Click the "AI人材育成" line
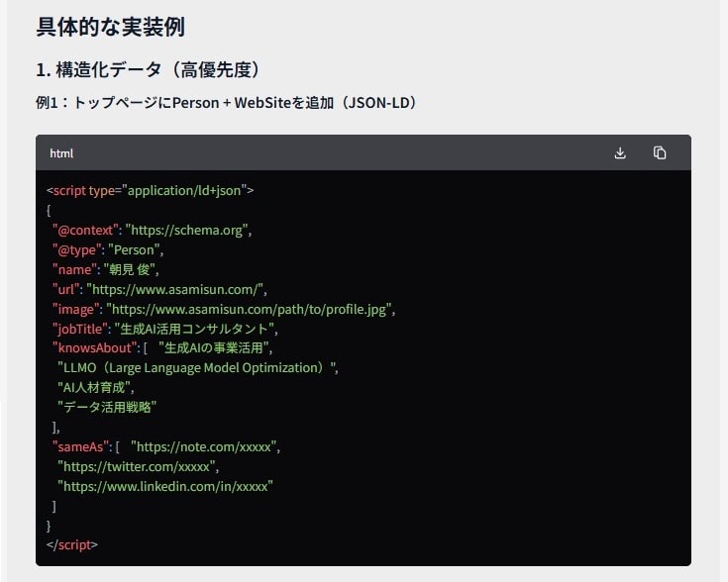 point(96,388)
